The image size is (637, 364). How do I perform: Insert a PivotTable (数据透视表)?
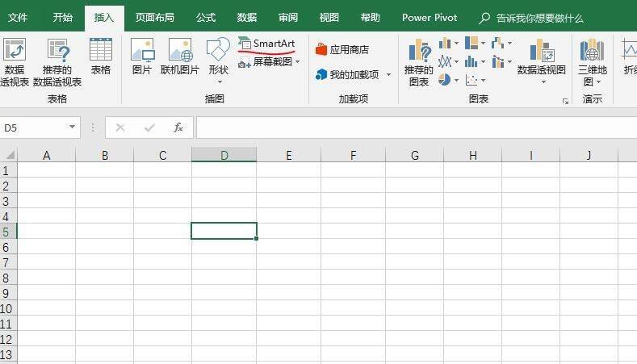click(x=15, y=62)
